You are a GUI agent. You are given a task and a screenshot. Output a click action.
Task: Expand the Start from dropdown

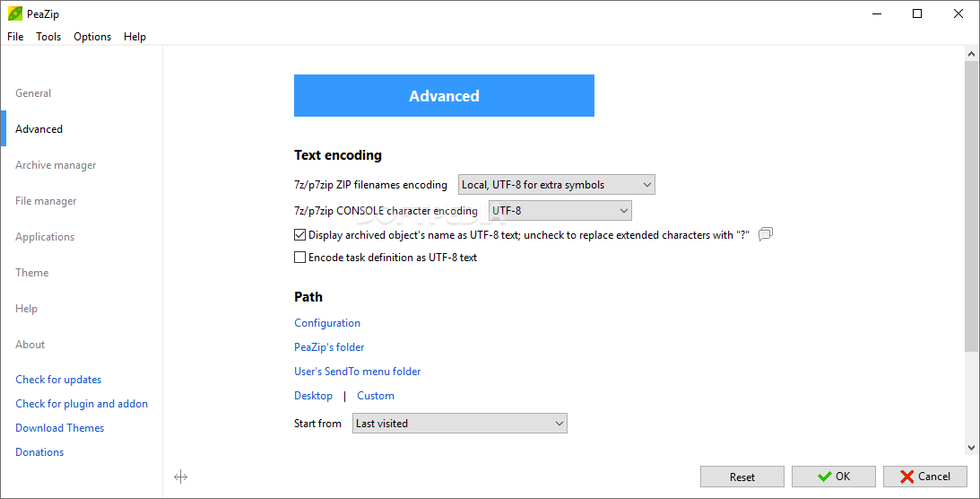(459, 424)
